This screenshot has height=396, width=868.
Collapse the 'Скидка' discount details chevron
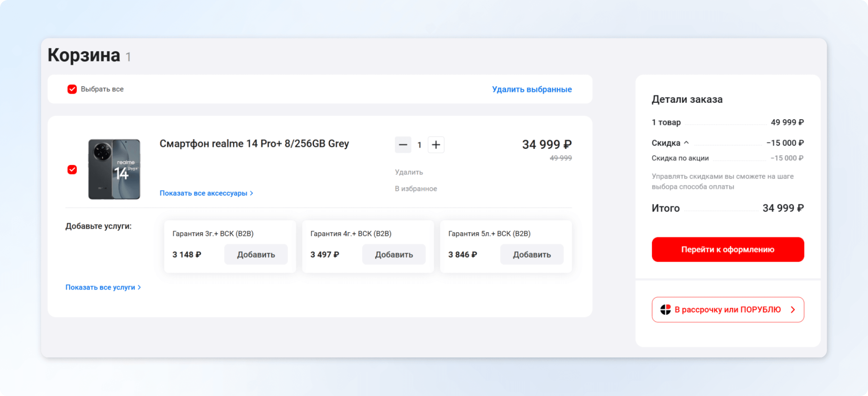pos(686,143)
